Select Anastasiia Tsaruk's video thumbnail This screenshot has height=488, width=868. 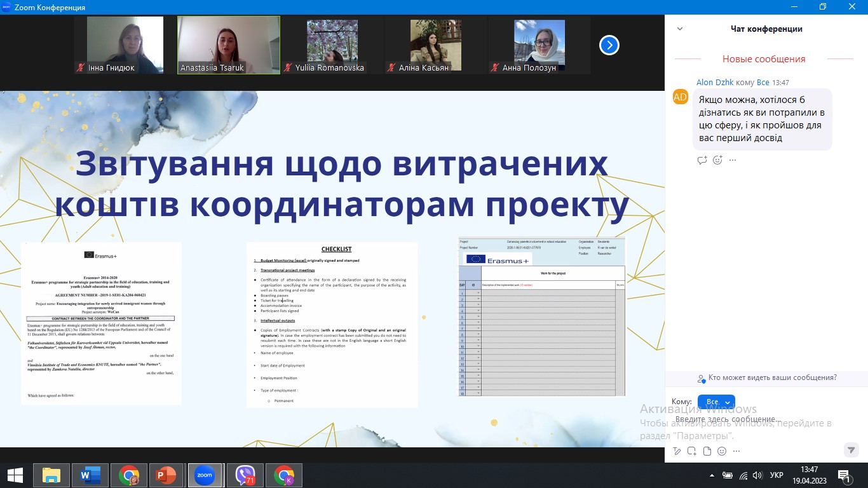(x=229, y=44)
